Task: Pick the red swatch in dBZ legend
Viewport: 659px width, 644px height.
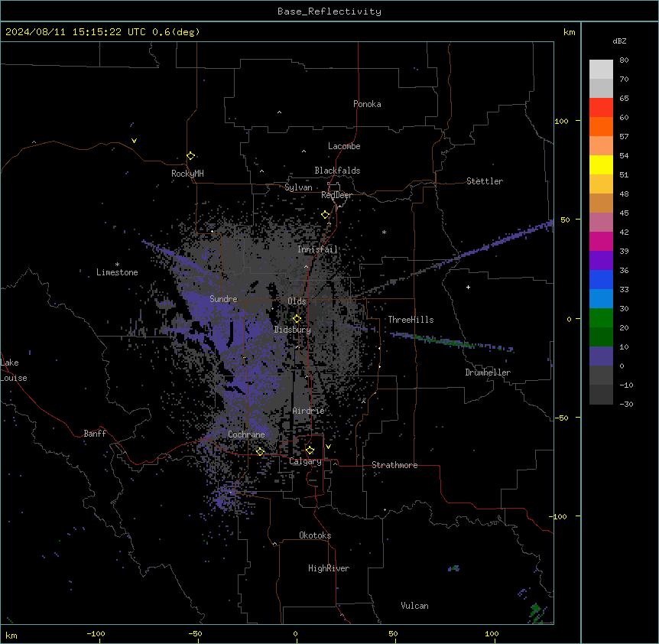Action: point(601,107)
